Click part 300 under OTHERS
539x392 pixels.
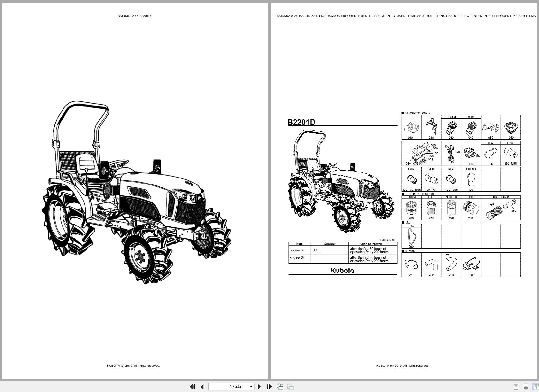pyautogui.click(x=471, y=265)
